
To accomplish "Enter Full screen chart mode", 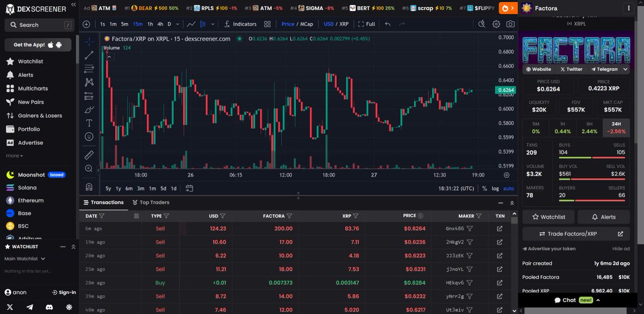I will coord(367,24).
